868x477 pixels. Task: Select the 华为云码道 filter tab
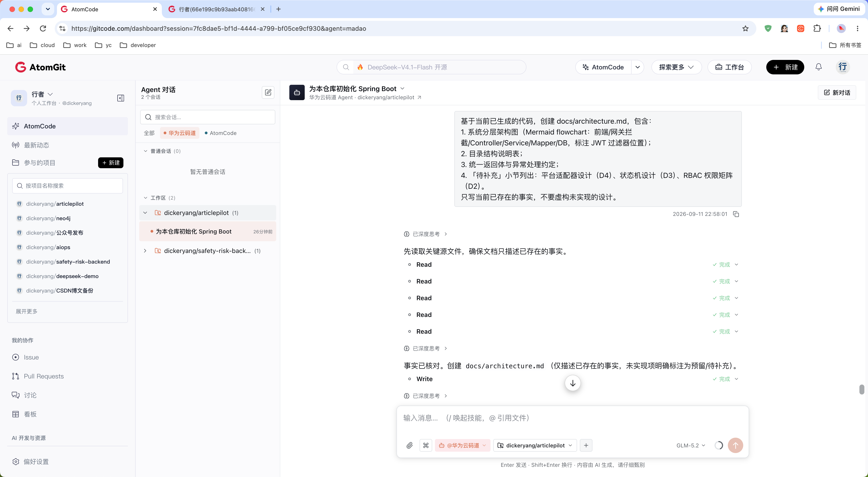pyautogui.click(x=180, y=133)
